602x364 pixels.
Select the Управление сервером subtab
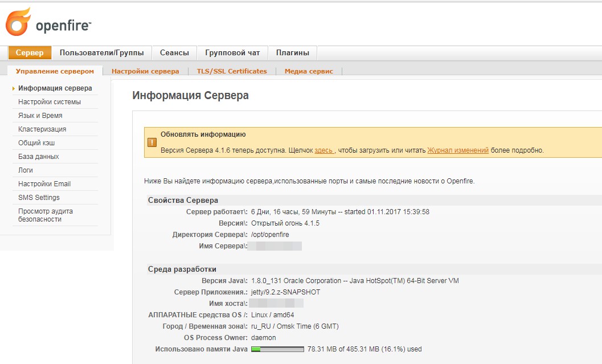tap(55, 71)
